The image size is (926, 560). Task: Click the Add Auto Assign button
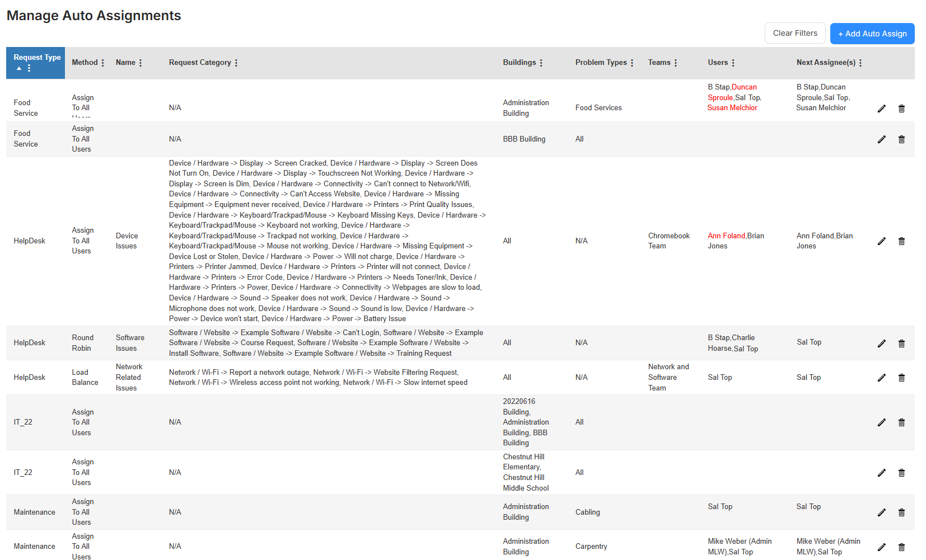pyautogui.click(x=872, y=33)
